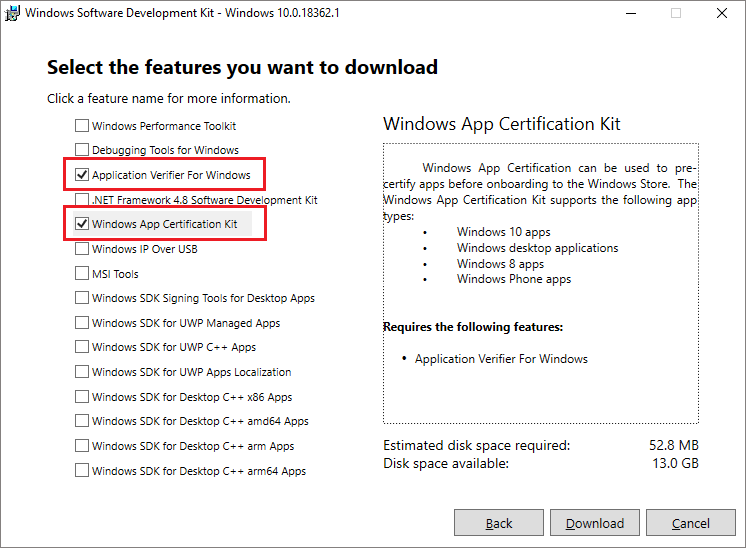746x548 pixels.
Task: Check Windows SDK for Desktop C++ x86 Apps box
Action: (82, 397)
